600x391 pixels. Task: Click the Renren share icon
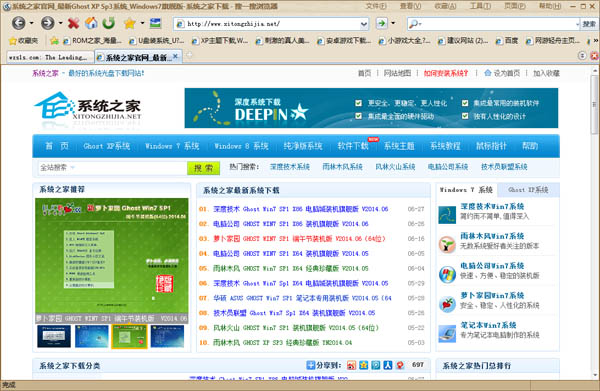click(388, 365)
